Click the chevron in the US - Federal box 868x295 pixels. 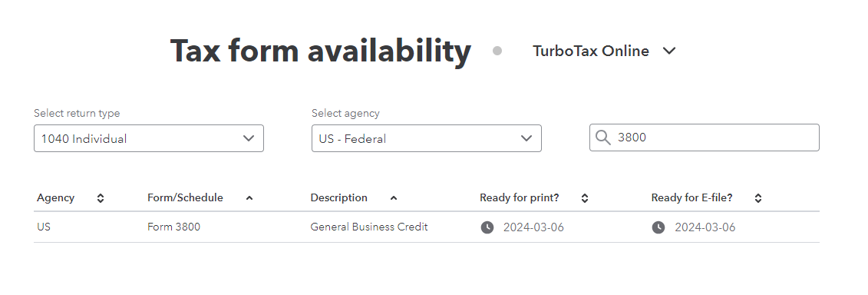(x=526, y=138)
